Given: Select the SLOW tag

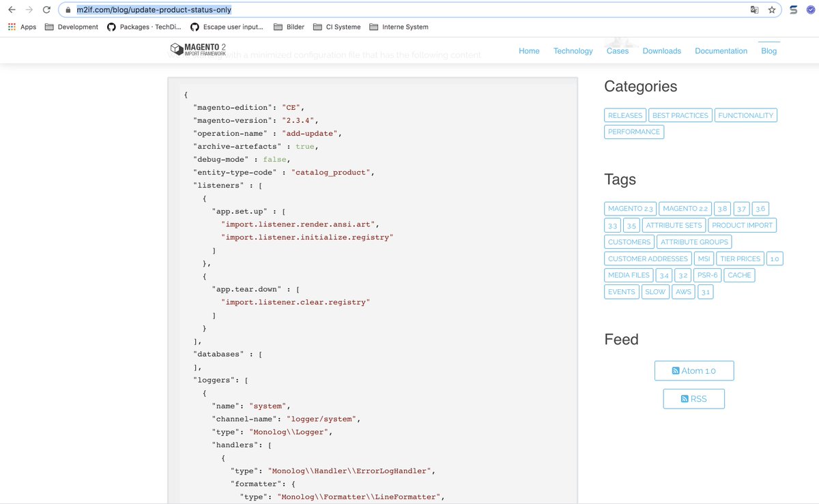Looking at the screenshot, I should point(655,291).
